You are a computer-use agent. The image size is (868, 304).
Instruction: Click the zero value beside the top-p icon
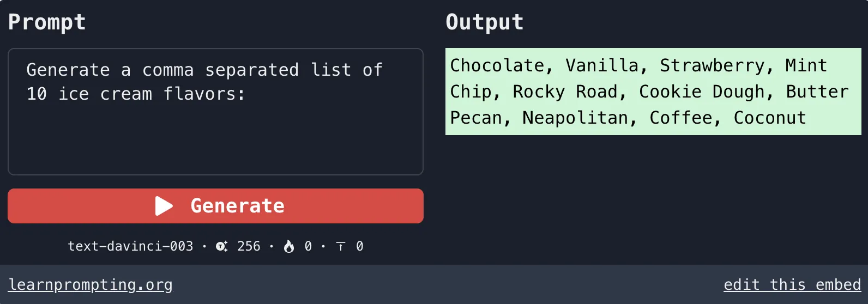click(360, 246)
